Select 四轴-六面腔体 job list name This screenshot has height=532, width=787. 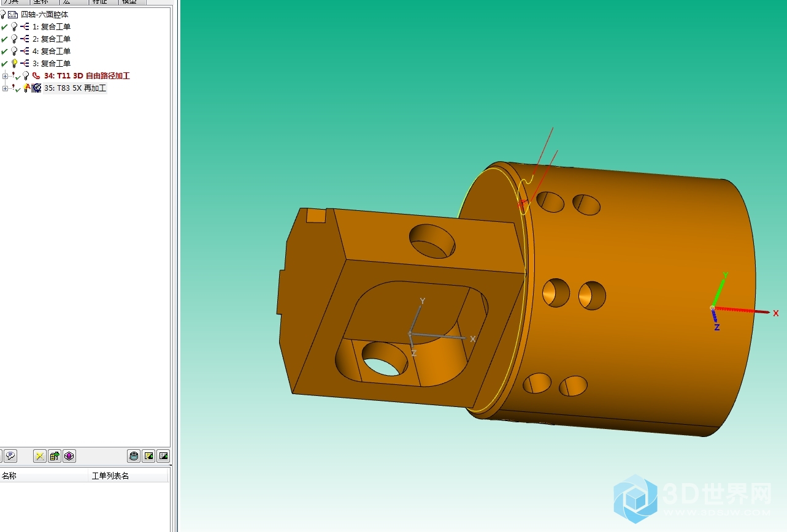(45, 14)
